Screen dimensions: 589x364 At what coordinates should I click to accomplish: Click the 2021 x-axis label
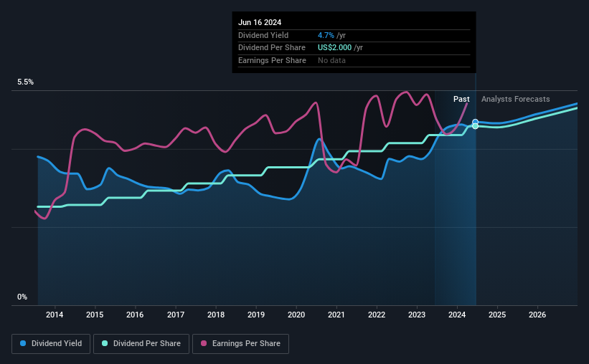click(336, 315)
